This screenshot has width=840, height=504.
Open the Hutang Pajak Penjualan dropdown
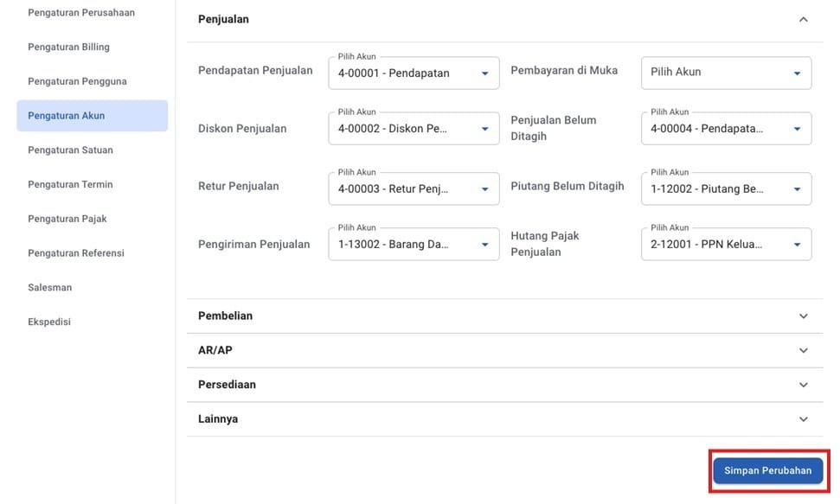coord(726,245)
